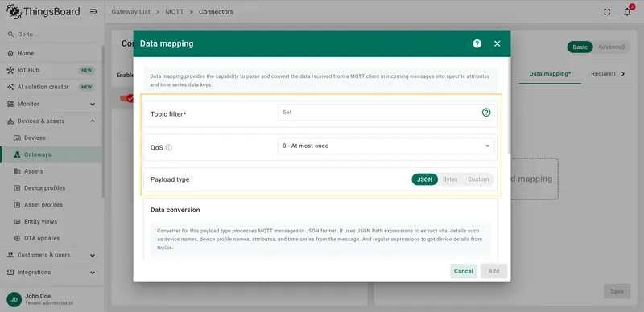Screen dimensions: 644x312
Task: Collapse the sidebar menu icon
Action: [93, 12]
